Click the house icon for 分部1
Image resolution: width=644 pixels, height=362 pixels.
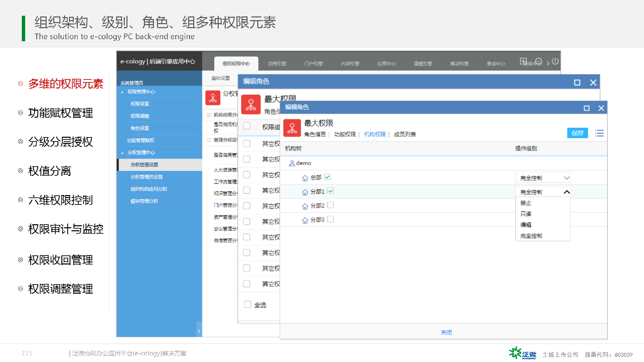click(x=305, y=192)
